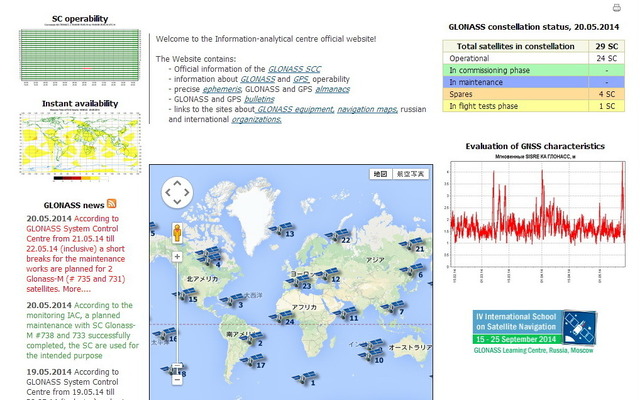Viewport: 640px width, 400px height.
Task: Zoom in with the map plus button
Action: pos(177,257)
